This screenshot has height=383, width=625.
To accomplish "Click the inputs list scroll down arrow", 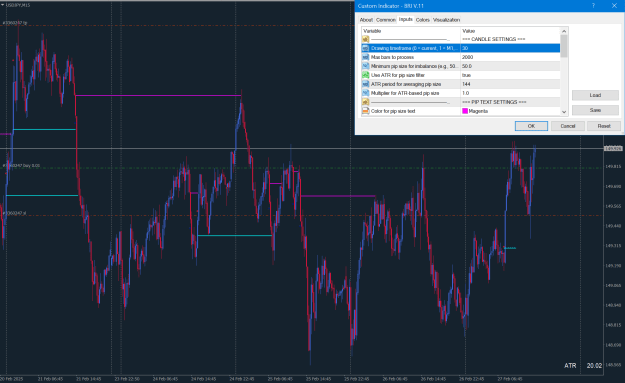I will pyautogui.click(x=564, y=112).
